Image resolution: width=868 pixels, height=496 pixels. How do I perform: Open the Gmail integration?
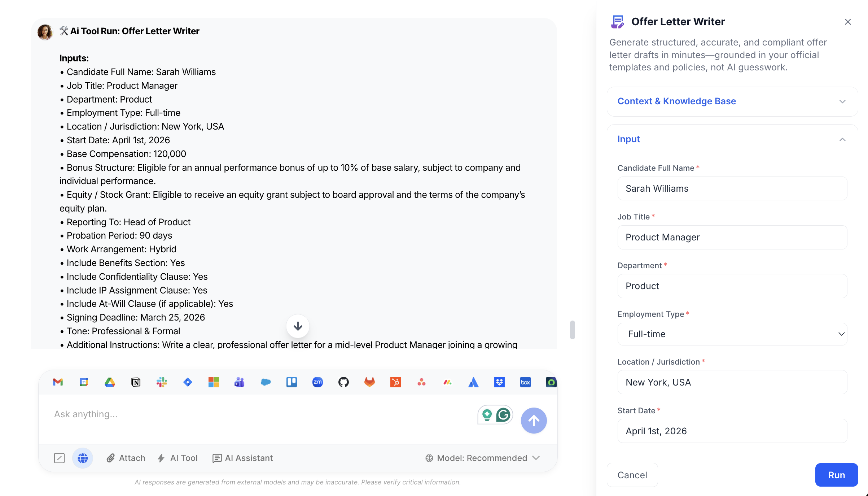[58, 382]
